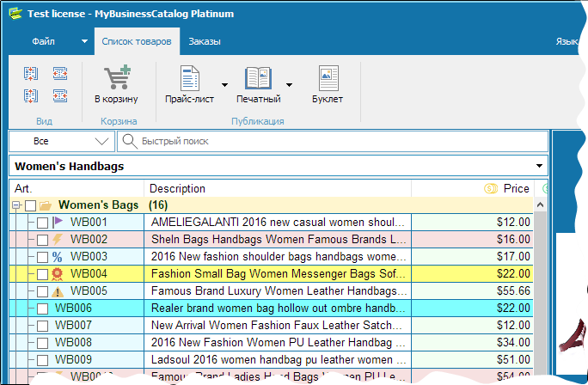Switch to the Заказы tab
Image resolution: width=588 pixels, height=385 pixels.
[x=205, y=41]
